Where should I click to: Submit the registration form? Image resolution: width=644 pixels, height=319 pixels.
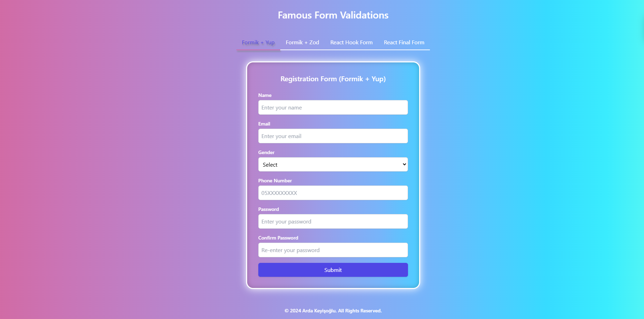coord(333,270)
